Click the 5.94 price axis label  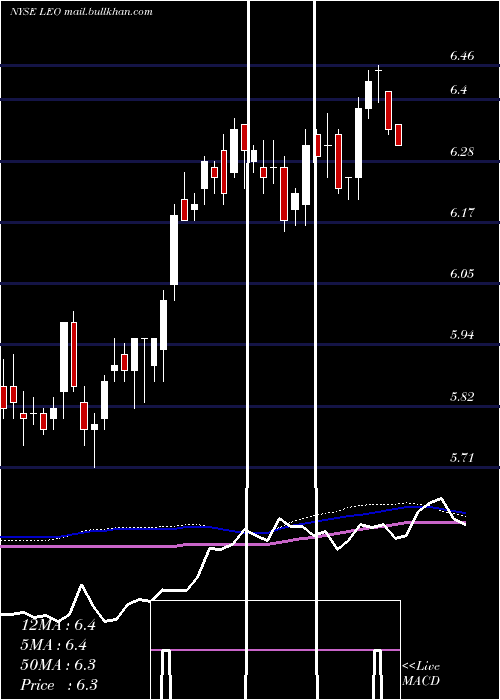[x=462, y=334]
